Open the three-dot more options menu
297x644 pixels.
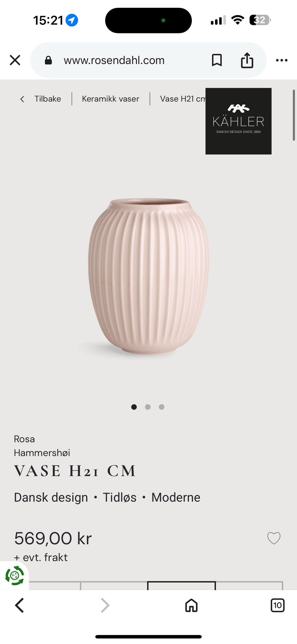tap(282, 60)
